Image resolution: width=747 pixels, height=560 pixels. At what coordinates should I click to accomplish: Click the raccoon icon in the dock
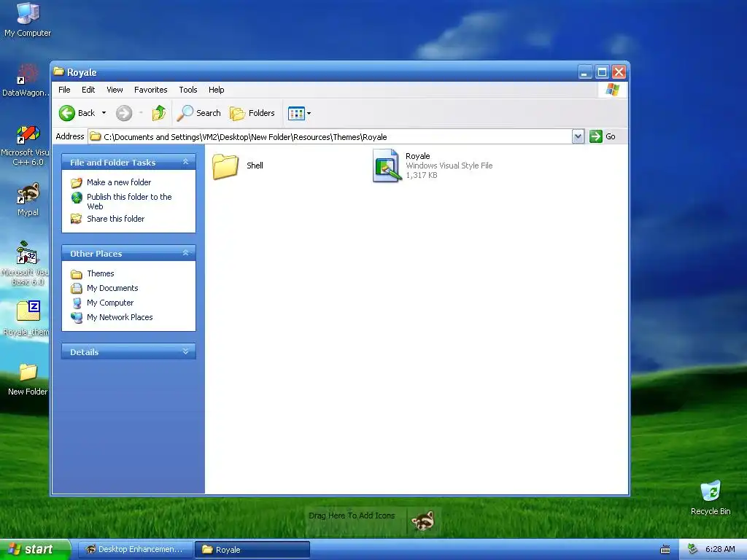pos(422,520)
